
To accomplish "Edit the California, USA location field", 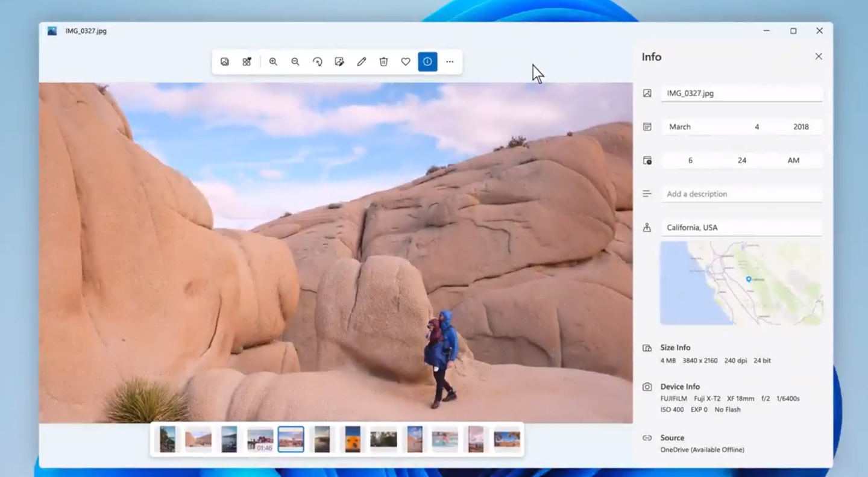I will pyautogui.click(x=742, y=228).
